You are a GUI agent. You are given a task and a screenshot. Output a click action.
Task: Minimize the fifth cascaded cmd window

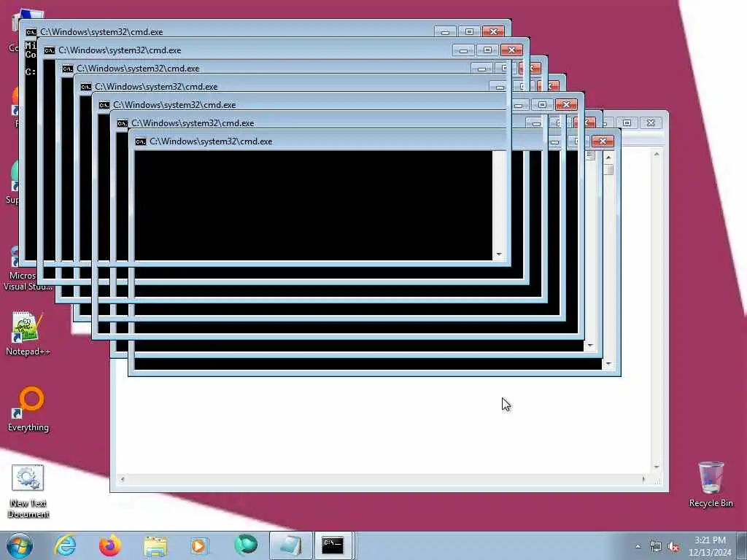(x=518, y=104)
